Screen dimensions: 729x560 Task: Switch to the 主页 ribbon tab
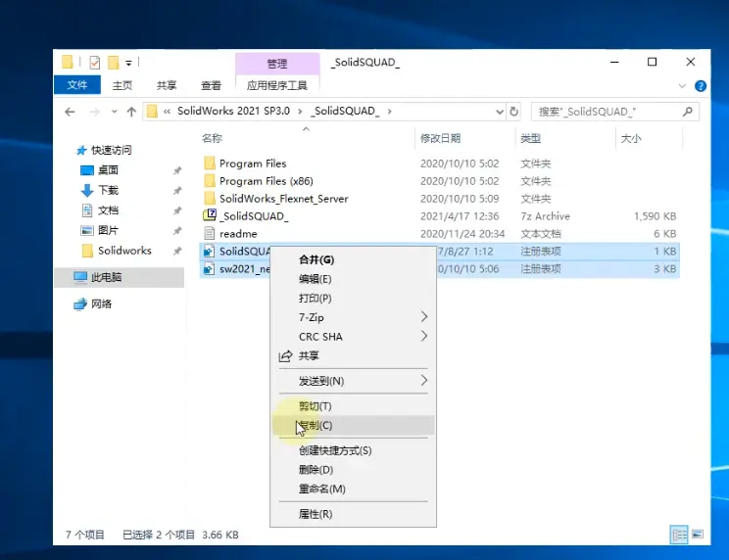coord(122,85)
